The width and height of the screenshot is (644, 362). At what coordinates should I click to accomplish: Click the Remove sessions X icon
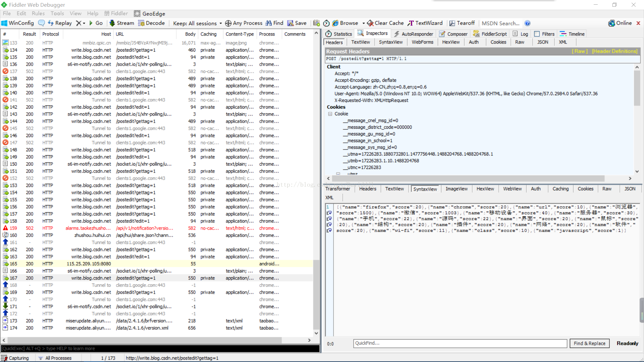pos(78,23)
